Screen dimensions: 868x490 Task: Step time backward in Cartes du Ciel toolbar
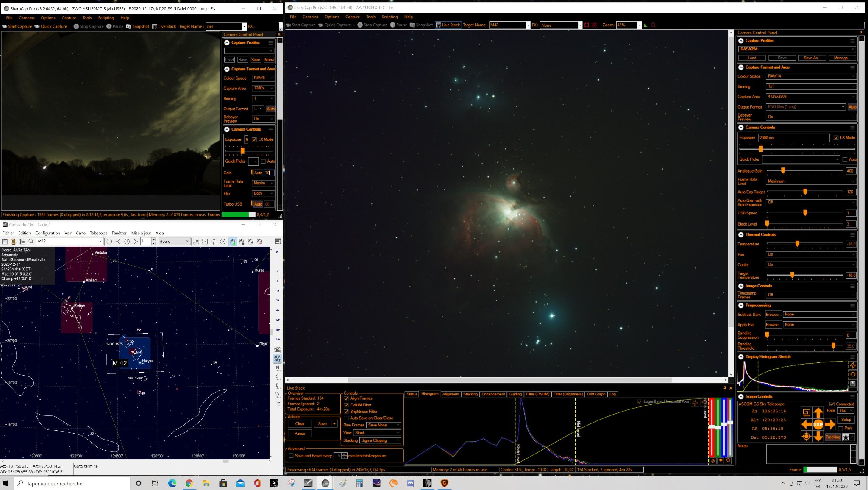(x=118, y=242)
